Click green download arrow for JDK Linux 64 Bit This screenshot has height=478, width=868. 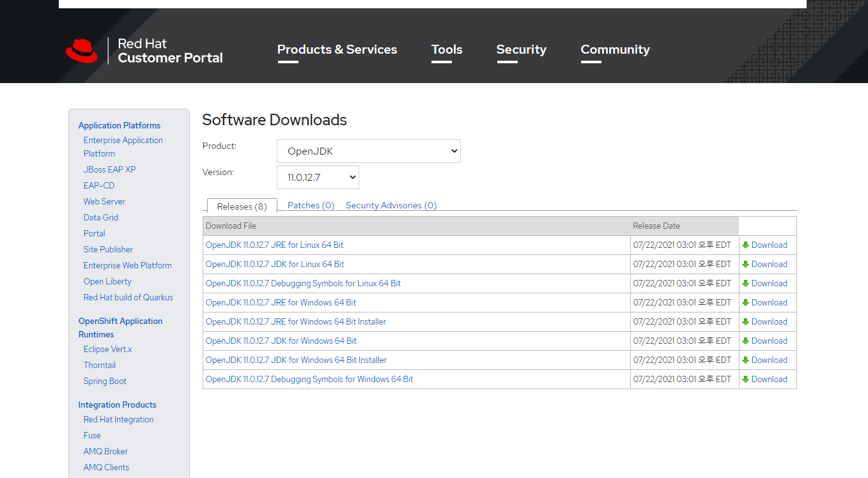click(745, 265)
